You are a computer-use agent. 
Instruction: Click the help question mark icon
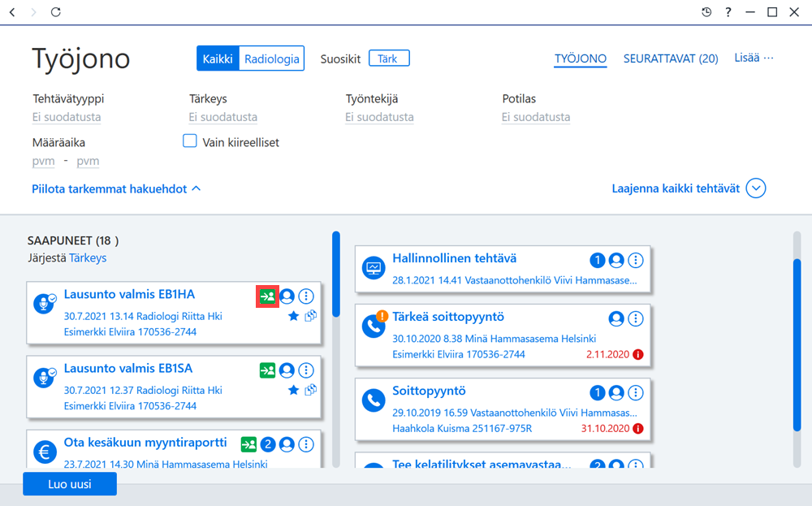[728, 12]
